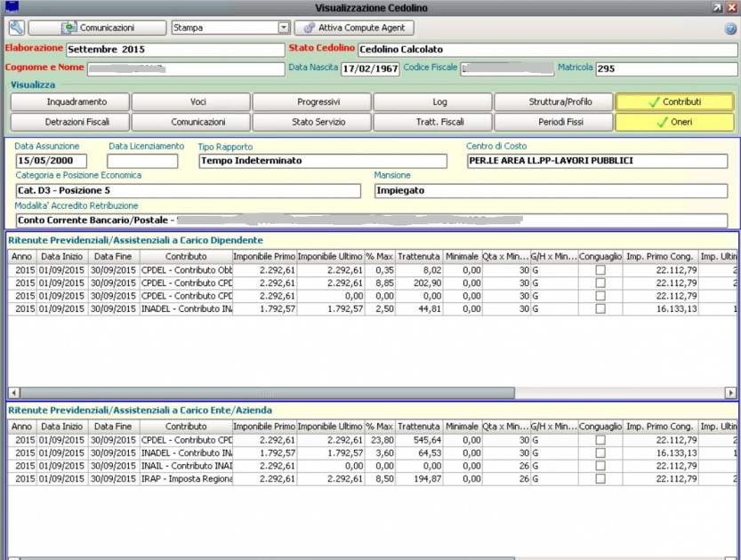The height and width of the screenshot is (560, 741).
Task: Toggle the Contributi view with green checkmark
Action: (675, 102)
